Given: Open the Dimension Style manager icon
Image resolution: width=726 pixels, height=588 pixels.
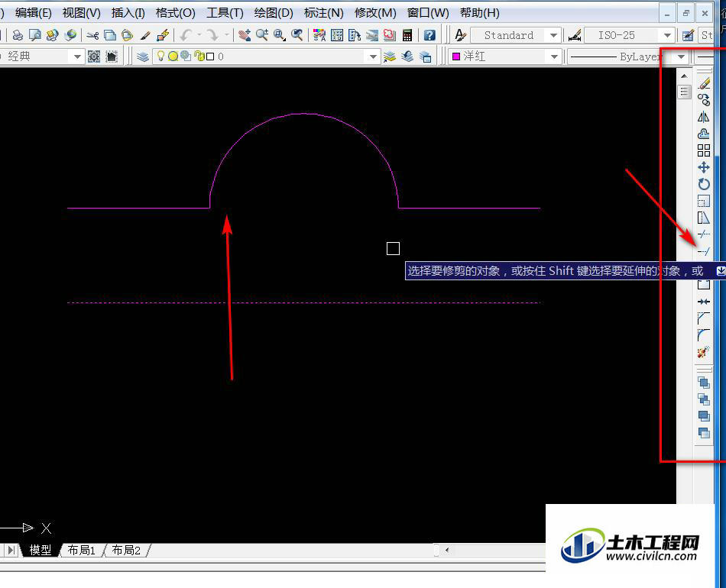Looking at the screenshot, I should point(575,35).
